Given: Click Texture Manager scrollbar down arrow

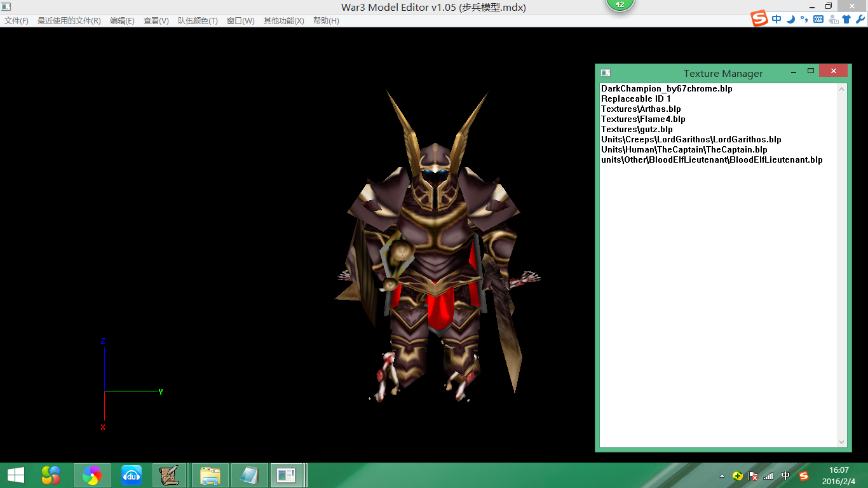Looking at the screenshot, I should pos(842,442).
